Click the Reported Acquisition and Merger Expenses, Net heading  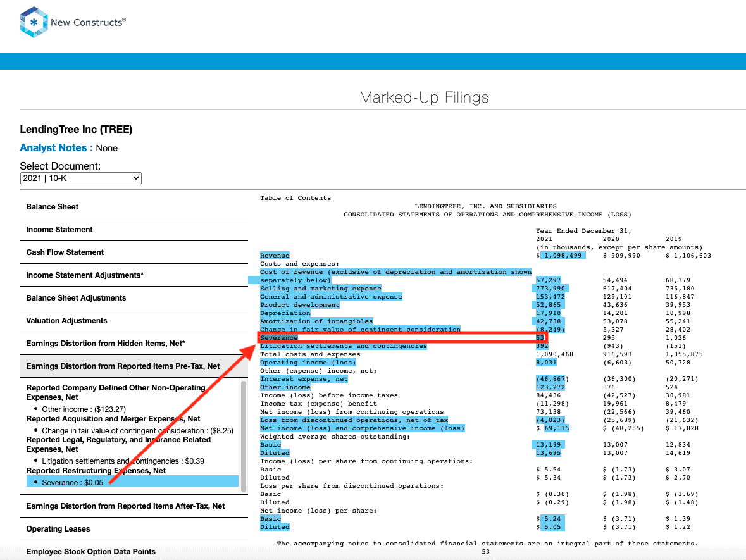coord(113,419)
